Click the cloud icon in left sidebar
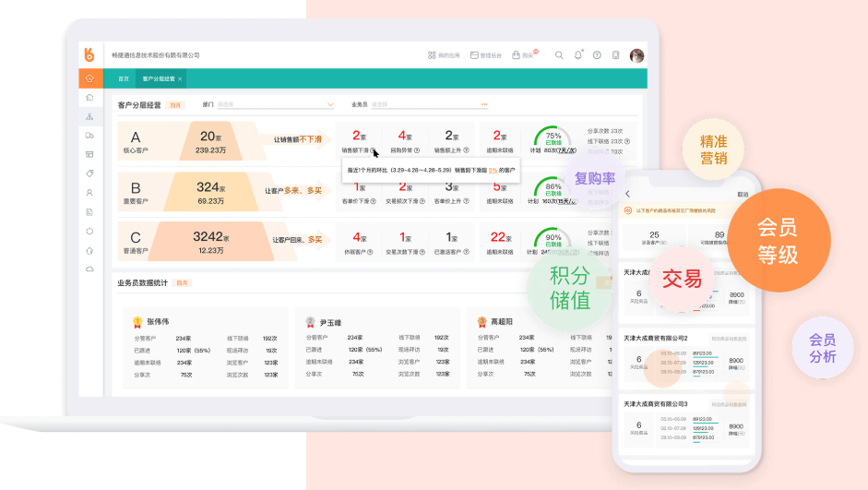 coord(89,269)
